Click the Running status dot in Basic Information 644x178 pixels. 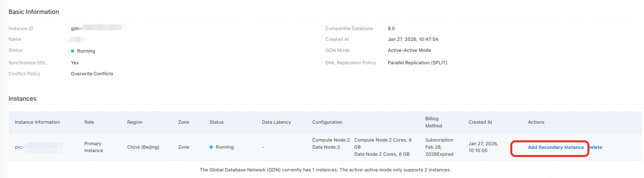click(72, 51)
